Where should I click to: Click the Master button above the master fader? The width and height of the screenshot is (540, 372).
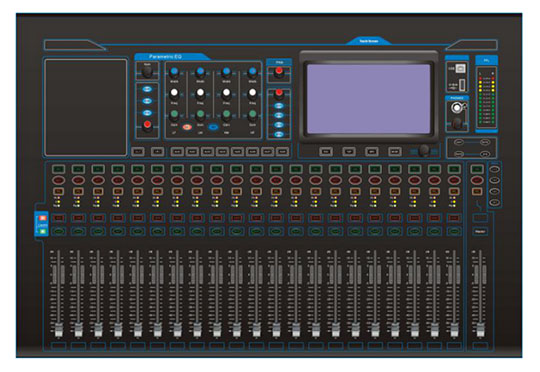coord(480,231)
